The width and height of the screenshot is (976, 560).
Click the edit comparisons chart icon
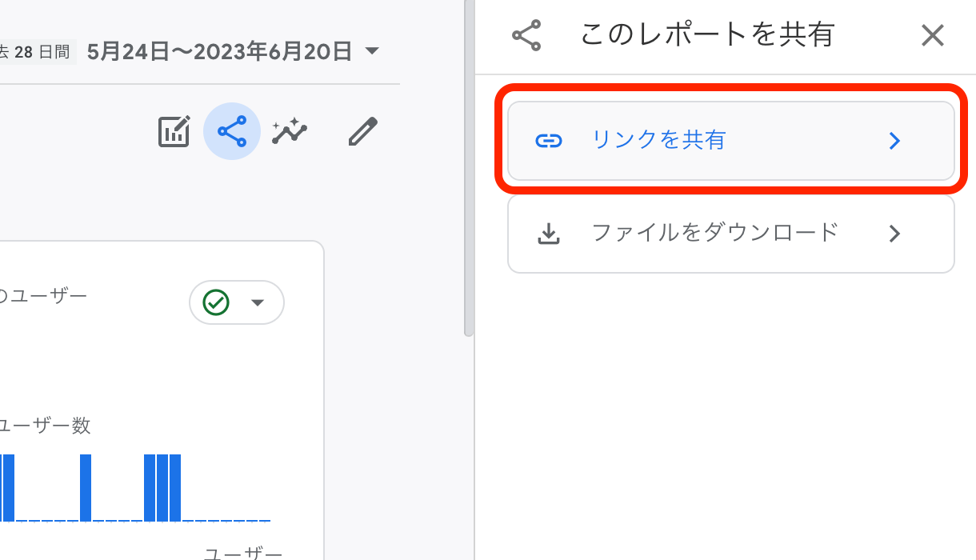tap(174, 131)
